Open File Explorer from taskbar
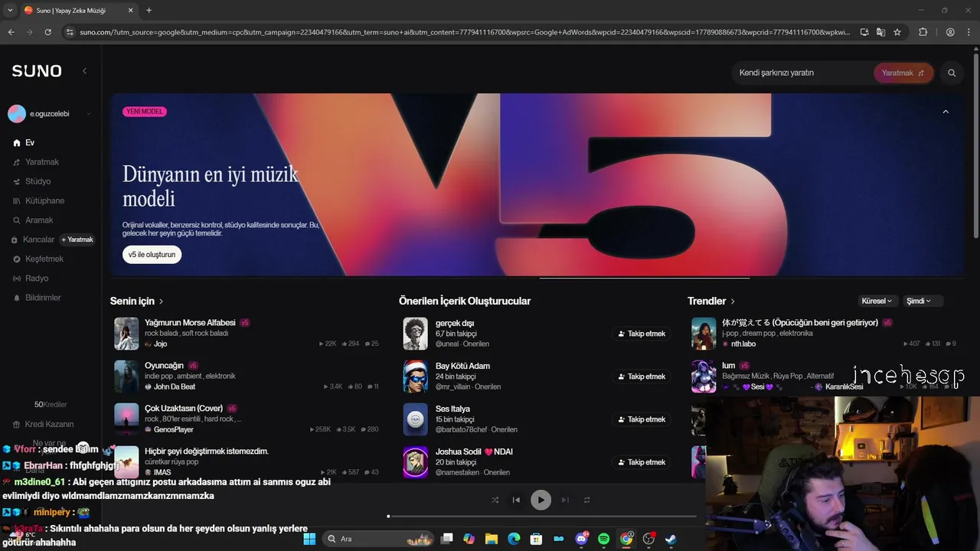The height and width of the screenshot is (551, 980). (492, 539)
